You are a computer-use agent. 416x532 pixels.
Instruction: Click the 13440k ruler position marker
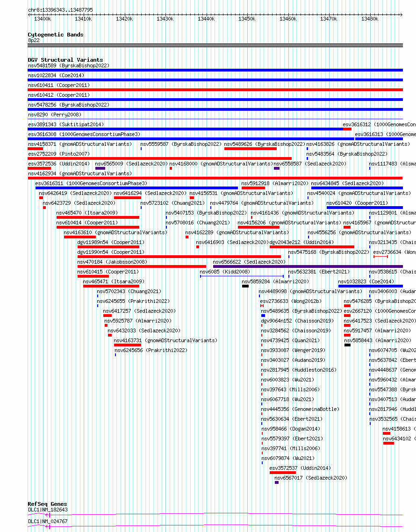pos(206,19)
